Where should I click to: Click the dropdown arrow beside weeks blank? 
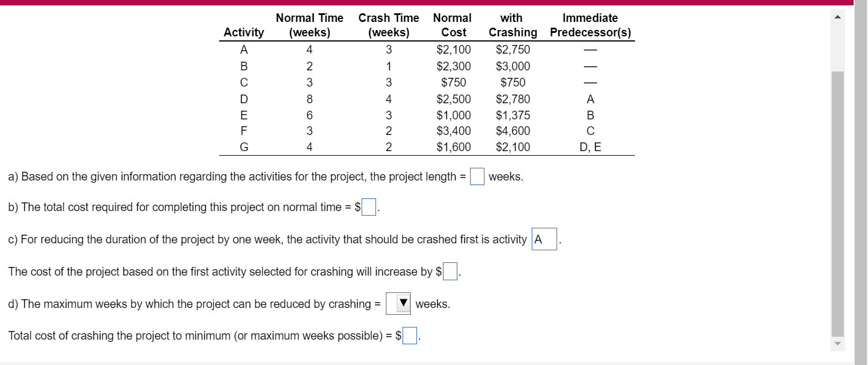402,302
